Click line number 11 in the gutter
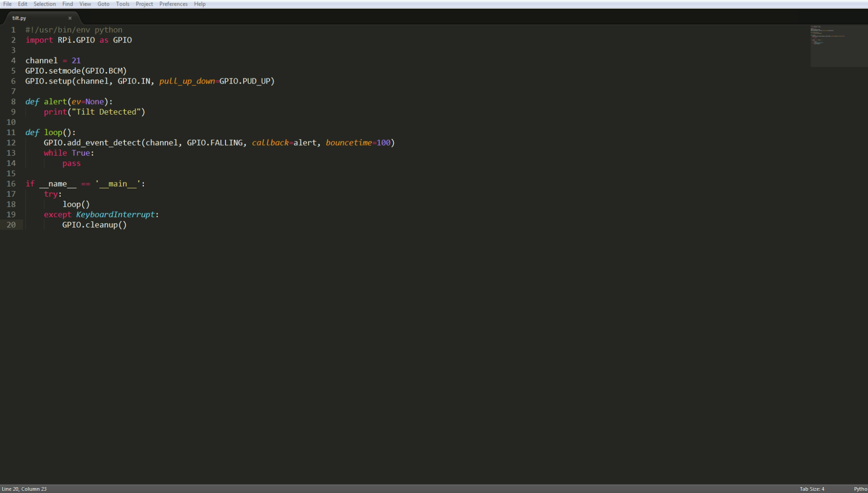 coord(11,133)
